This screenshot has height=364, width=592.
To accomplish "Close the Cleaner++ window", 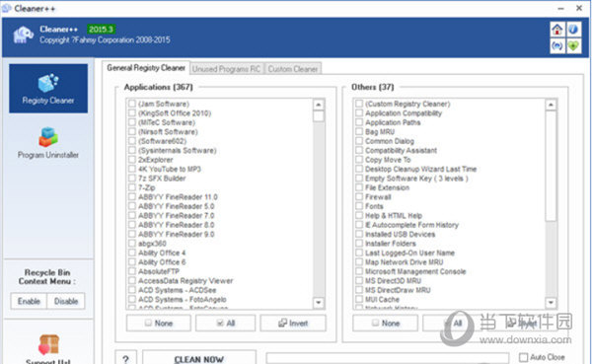I will [579, 8].
